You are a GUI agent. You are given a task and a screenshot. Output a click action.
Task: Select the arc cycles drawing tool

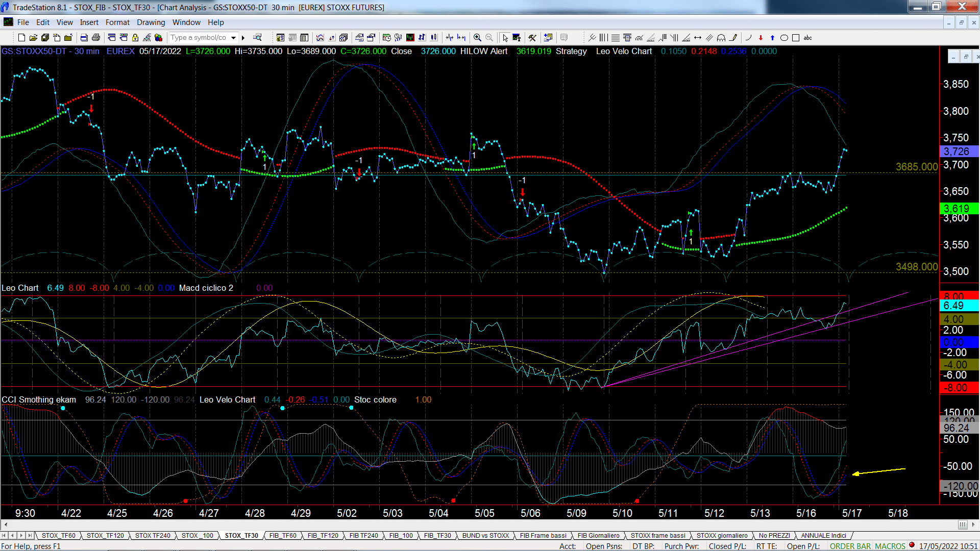[721, 38]
